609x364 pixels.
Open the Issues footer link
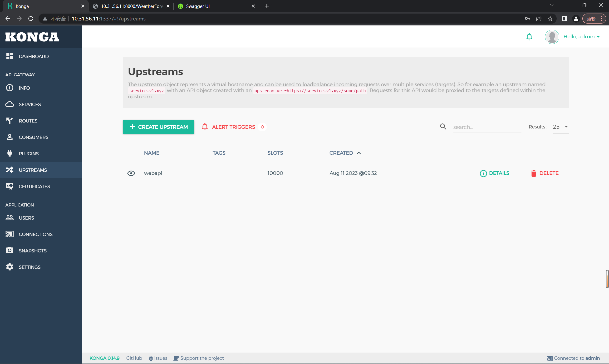(x=158, y=358)
